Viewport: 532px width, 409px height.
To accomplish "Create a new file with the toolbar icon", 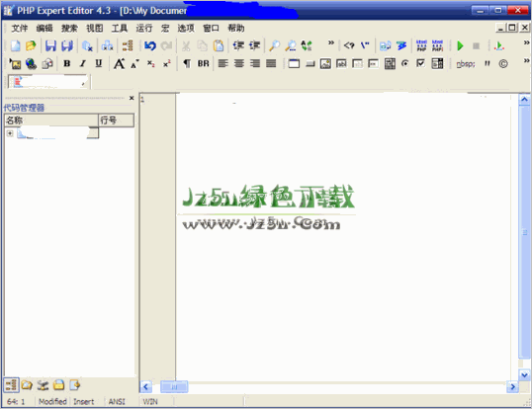I will pos(16,45).
